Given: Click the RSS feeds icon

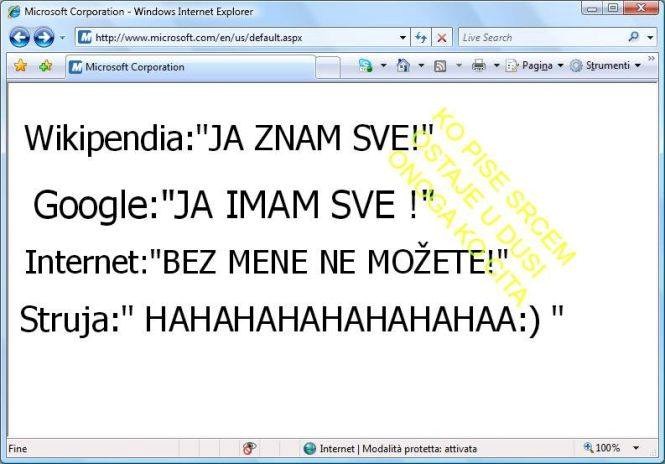Looking at the screenshot, I should tap(439, 66).
